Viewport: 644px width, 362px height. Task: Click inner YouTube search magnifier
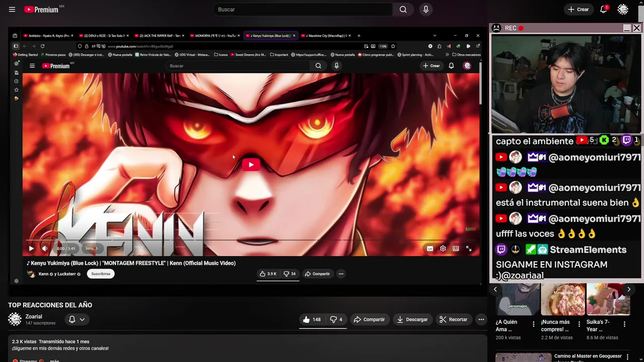click(x=318, y=66)
